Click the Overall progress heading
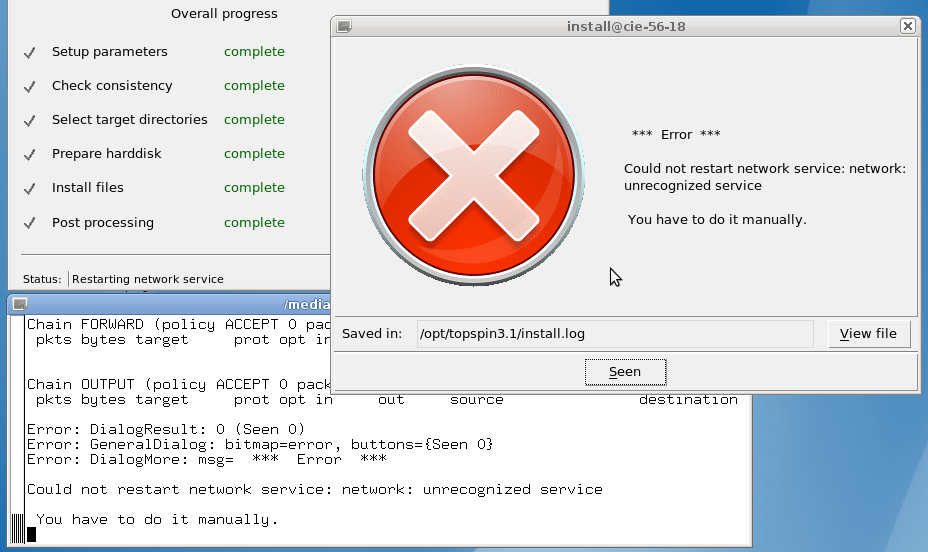This screenshot has width=928, height=552. (x=224, y=14)
